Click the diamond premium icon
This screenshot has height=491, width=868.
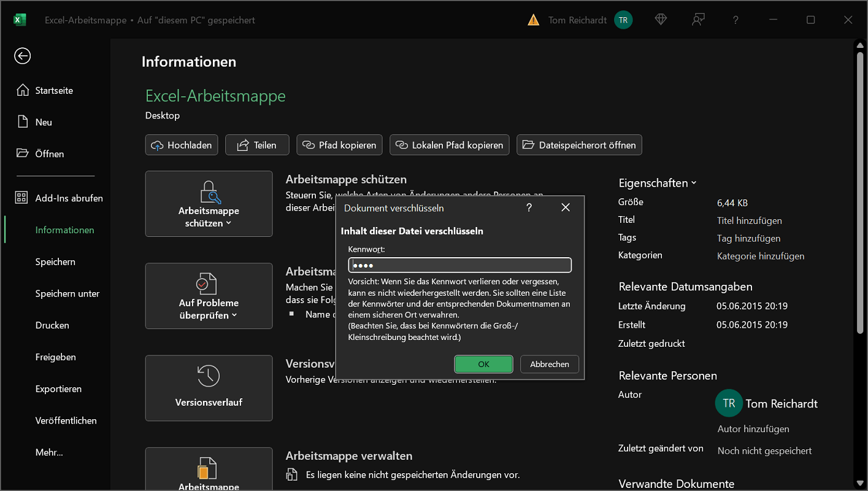point(661,20)
